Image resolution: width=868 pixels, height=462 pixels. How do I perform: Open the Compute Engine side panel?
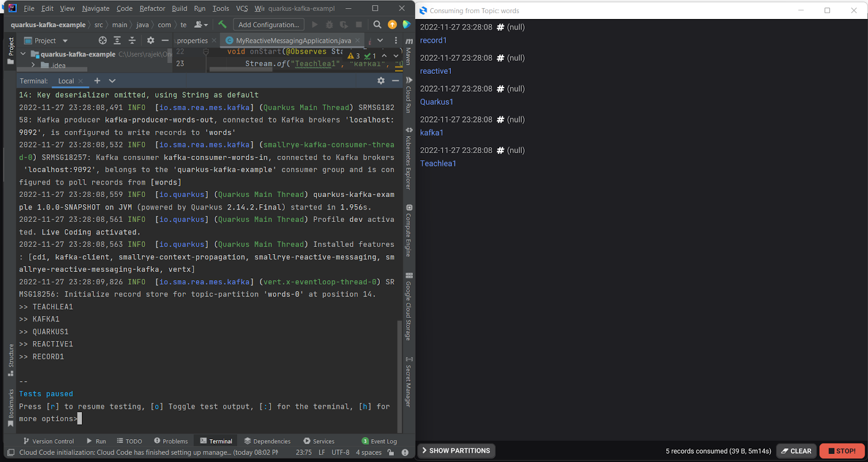click(409, 230)
